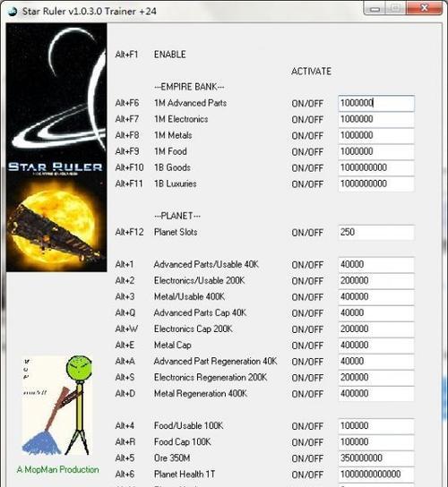This screenshot has width=448, height=487.
Task: Click the A MopMan Production link
Action: click(58, 469)
